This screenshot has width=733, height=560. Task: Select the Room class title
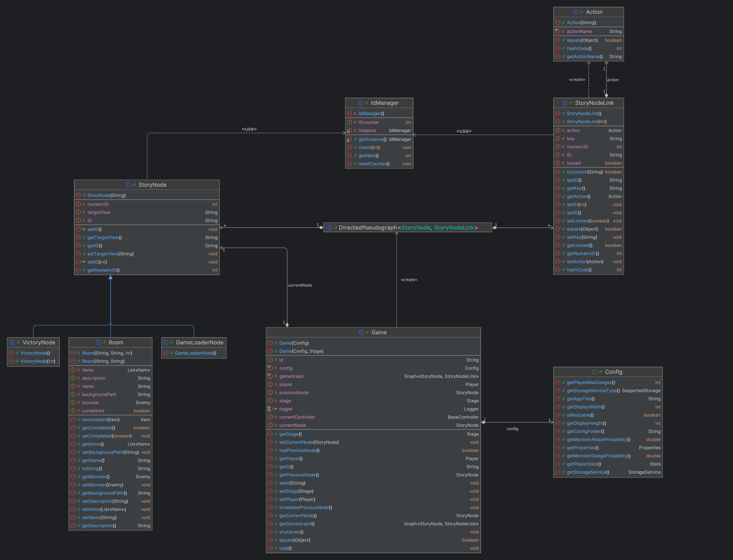116,342
